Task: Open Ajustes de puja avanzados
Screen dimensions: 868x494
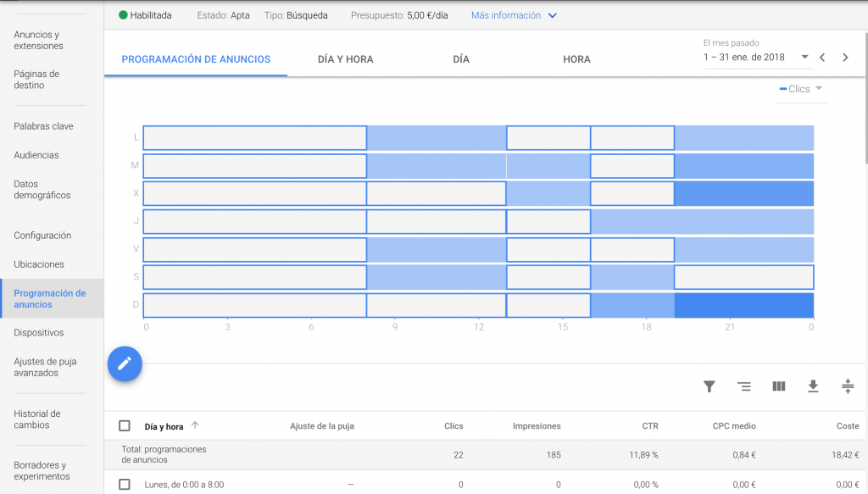Action: pyautogui.click(x=46, y=367)
